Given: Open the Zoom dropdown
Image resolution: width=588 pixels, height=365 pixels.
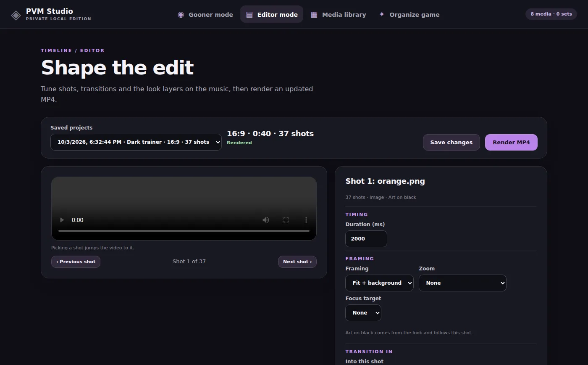Looking at the screenshot, I should pos(462,283).
